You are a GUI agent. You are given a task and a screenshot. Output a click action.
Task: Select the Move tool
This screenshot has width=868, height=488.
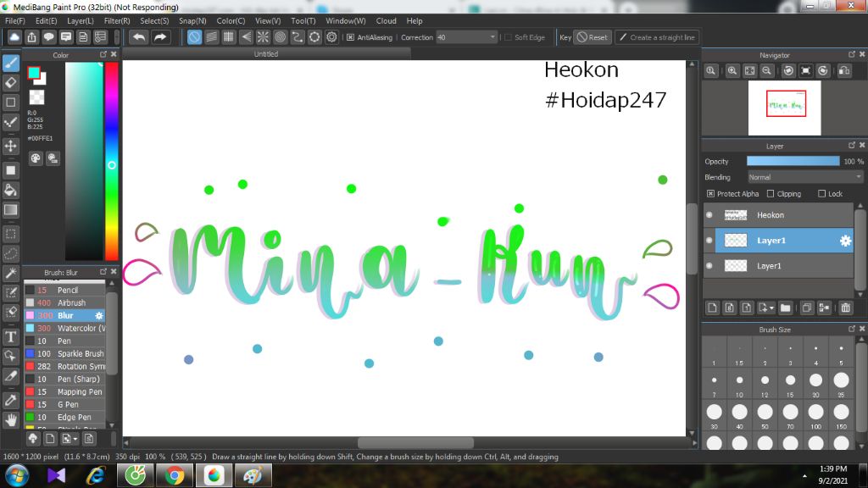[10, 146]
